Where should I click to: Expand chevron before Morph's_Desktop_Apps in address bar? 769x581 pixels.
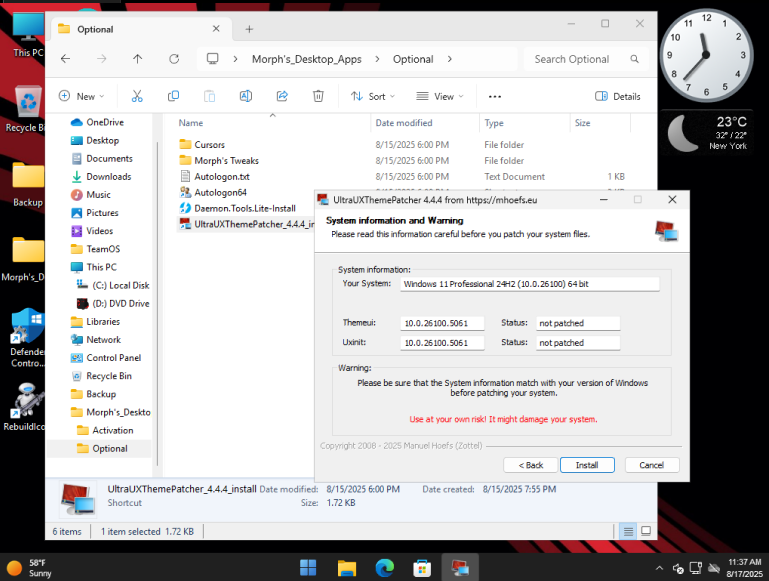coord(235,59)
